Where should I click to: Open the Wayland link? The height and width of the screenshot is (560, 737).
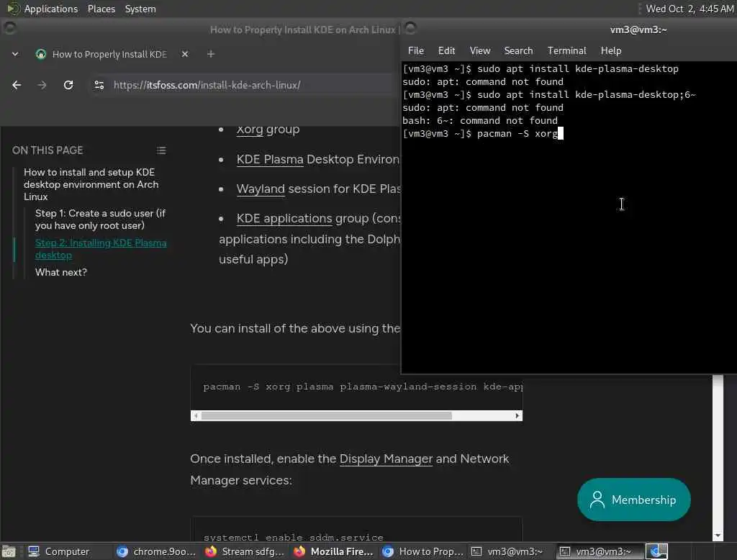(261, 189)
